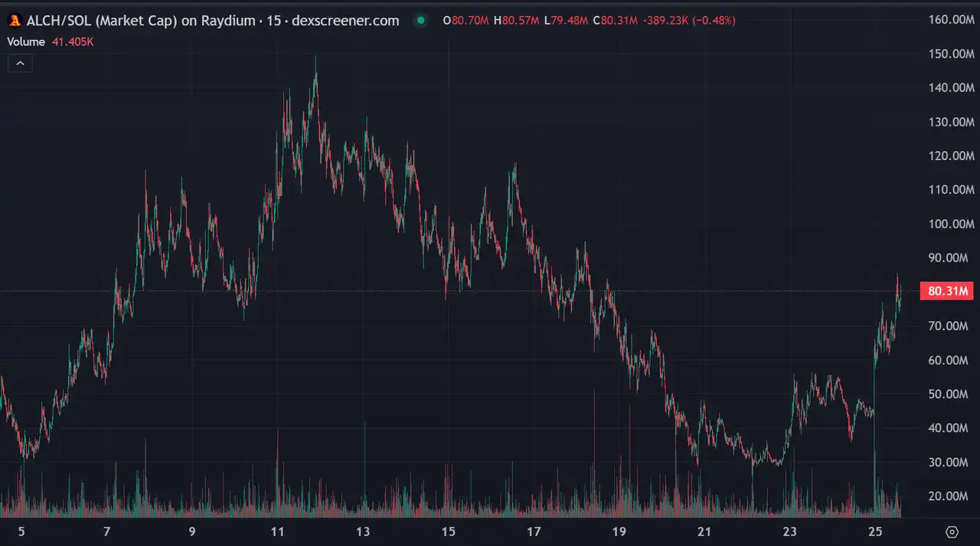Viewport: 980px width, 546px height.
Task: Select date 21 on time axis
Action: [x=704, y=531]
